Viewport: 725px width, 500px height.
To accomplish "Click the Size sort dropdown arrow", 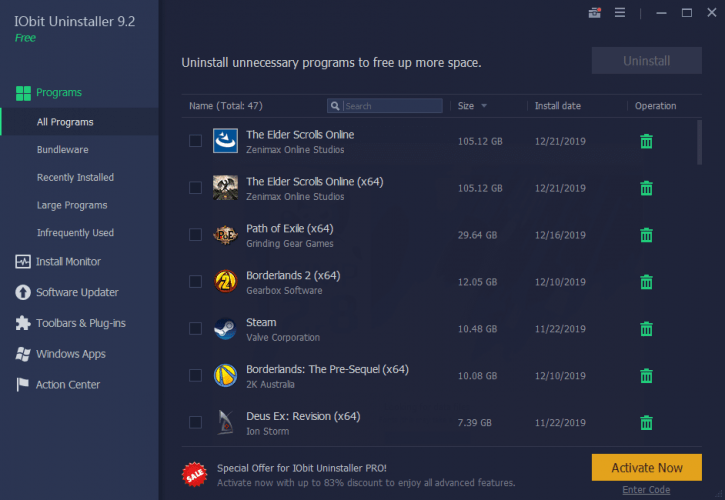I will (x=484, y=106).
